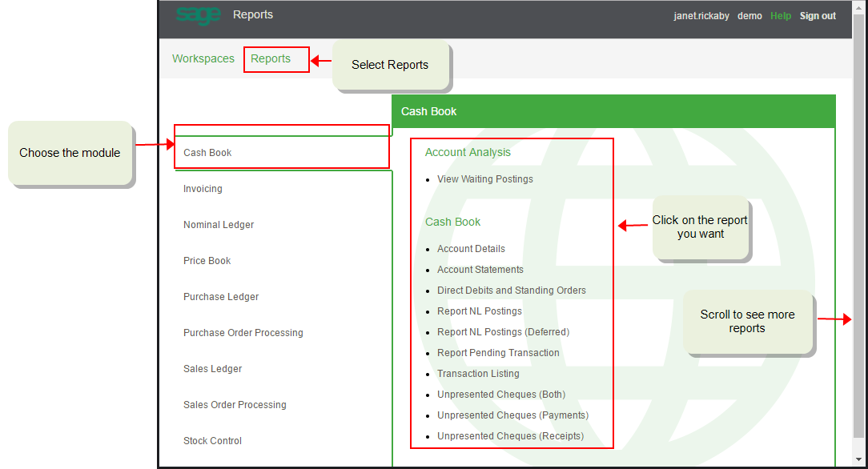Viewport: 868px width, 469px height.
Task: Click Sign out in header
Action: click(x=818, y=16)
